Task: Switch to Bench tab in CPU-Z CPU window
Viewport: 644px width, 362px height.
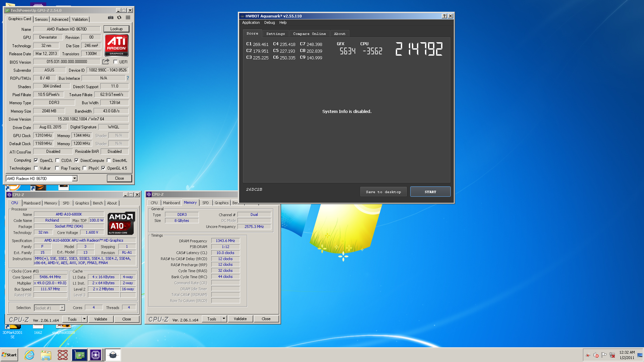Action: click(98, 203)
